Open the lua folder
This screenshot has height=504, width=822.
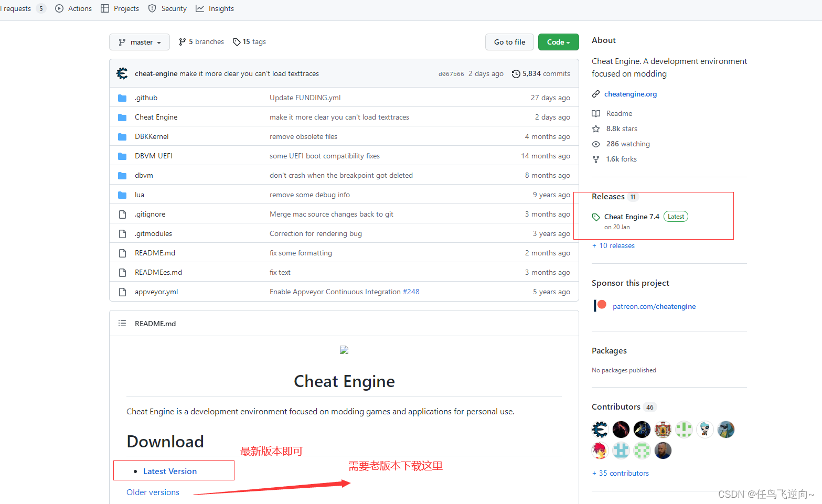pyautogui.click(x=139, y=195)
